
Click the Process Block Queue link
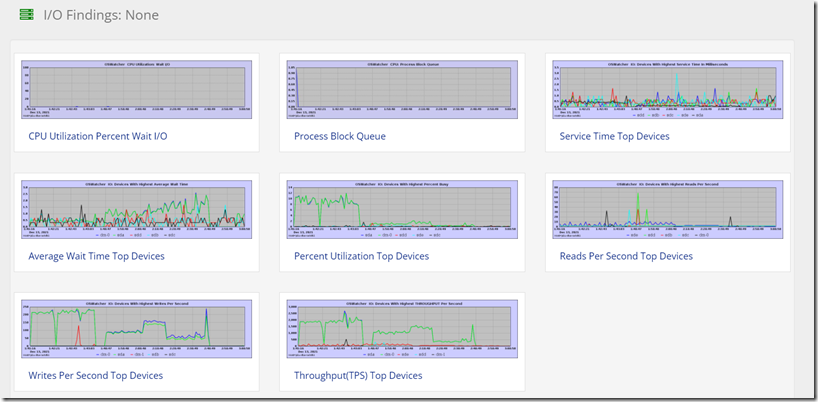[x=340, y=137]
